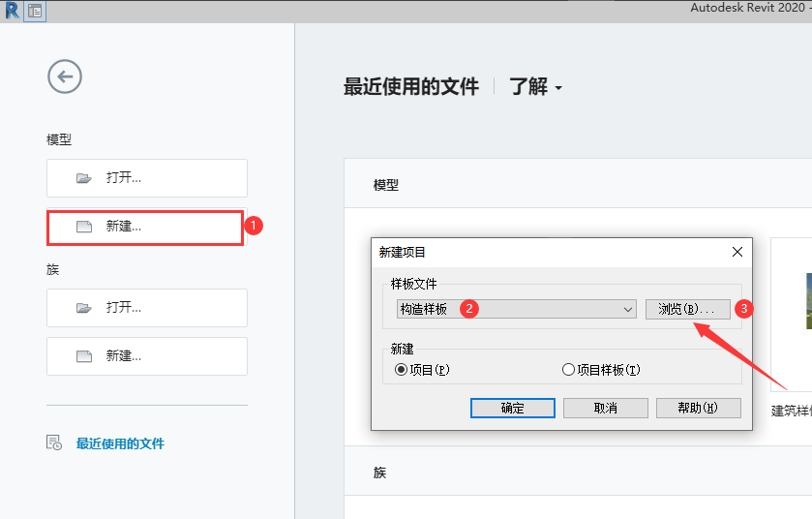This screenshot has height=519, width=812.
Task: Open the 最近使用的文件 link in the sidebar
Action: click(120, 443)
